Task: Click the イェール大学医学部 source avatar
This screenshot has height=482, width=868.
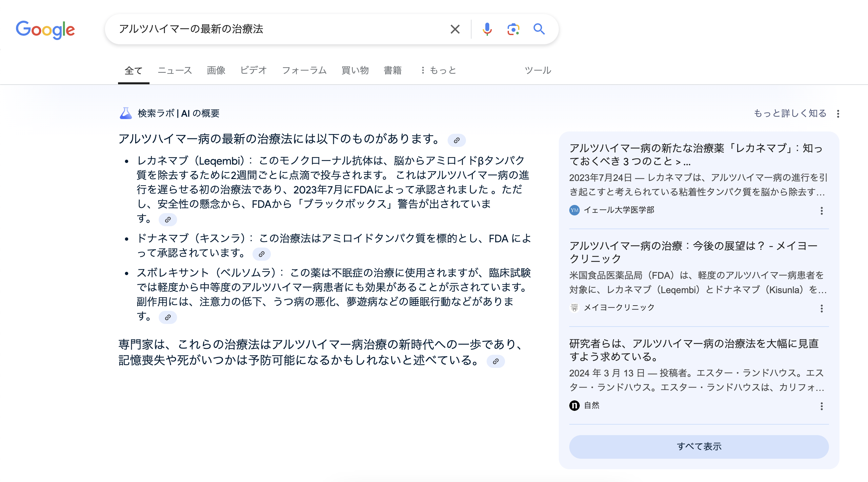Action: click(575, 210)
